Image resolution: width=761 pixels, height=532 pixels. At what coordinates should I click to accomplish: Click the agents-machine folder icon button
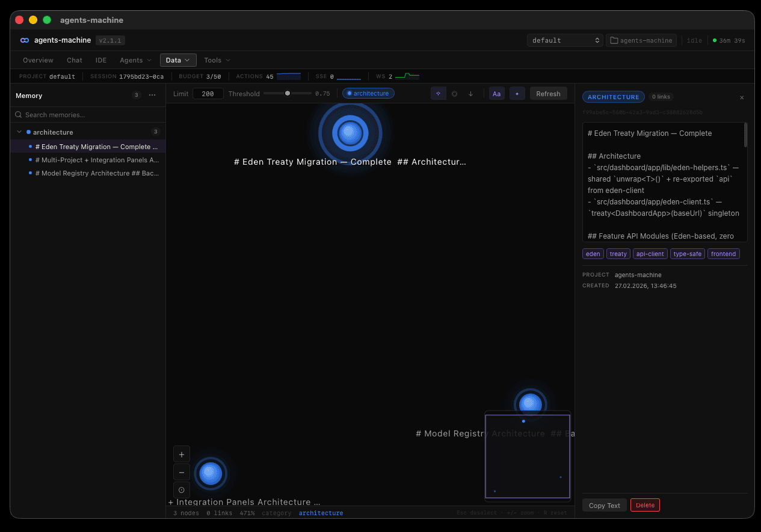(641, 40)
